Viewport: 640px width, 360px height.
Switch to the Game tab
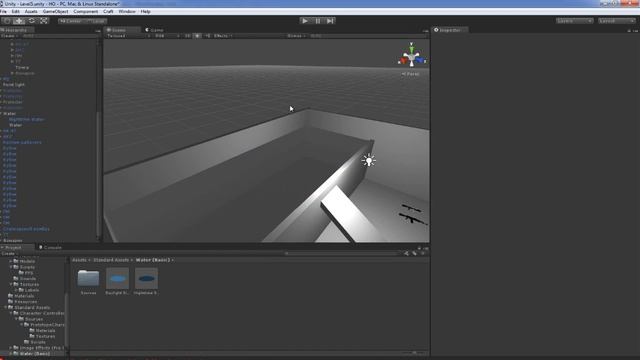coord(155,30)
